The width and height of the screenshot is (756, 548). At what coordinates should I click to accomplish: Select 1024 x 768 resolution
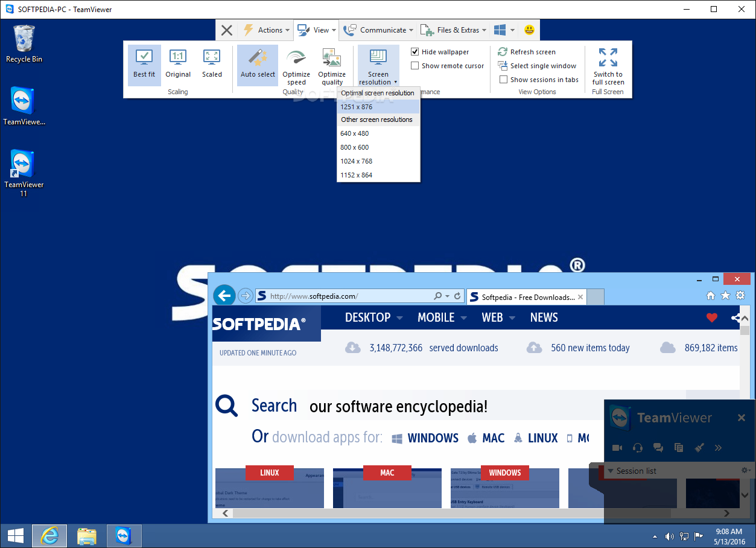(x=378, y=161)
